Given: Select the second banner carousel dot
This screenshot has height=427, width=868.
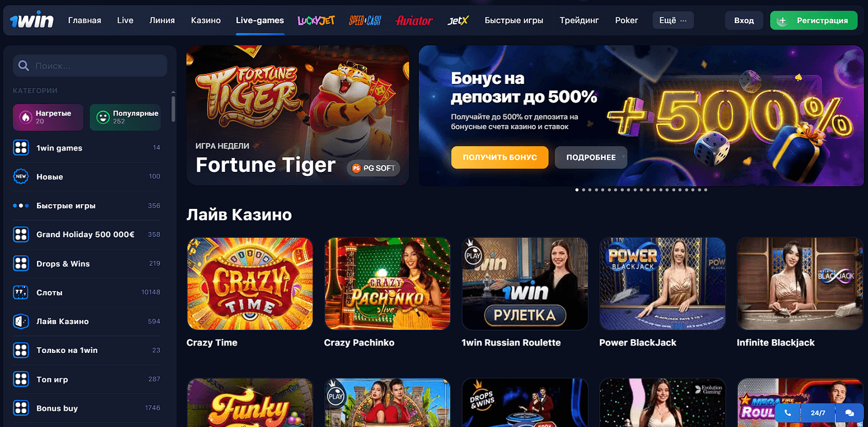Looking at the screenshot, I should (x=583, y=190).
